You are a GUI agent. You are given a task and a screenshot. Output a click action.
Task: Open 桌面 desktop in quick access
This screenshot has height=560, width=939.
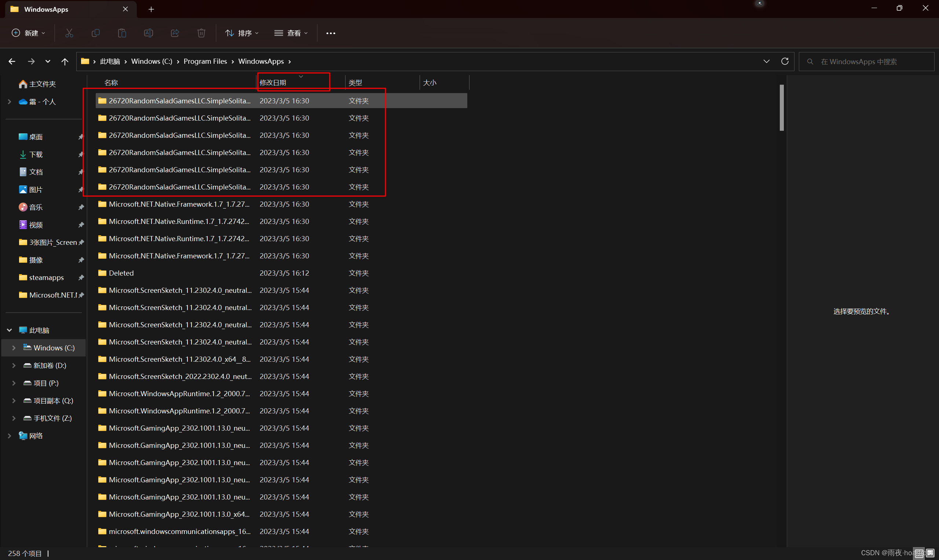(x=31, y=137)
